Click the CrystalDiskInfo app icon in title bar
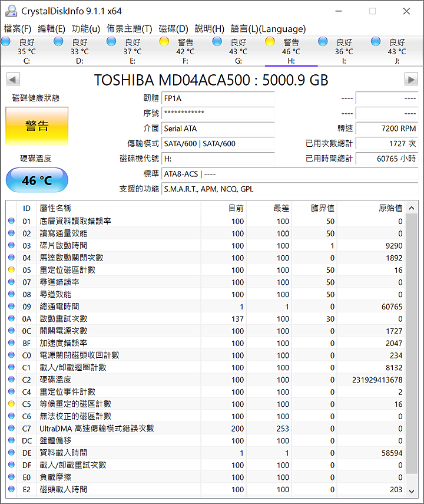 tap(11, 11)
